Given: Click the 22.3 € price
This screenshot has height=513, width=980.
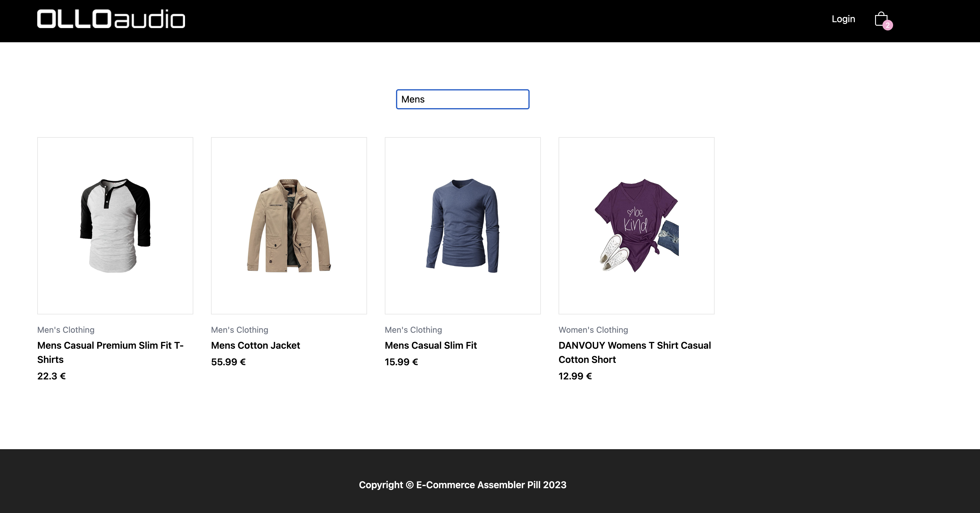Looking at the screenshot, I should click(x=51, y=376).
